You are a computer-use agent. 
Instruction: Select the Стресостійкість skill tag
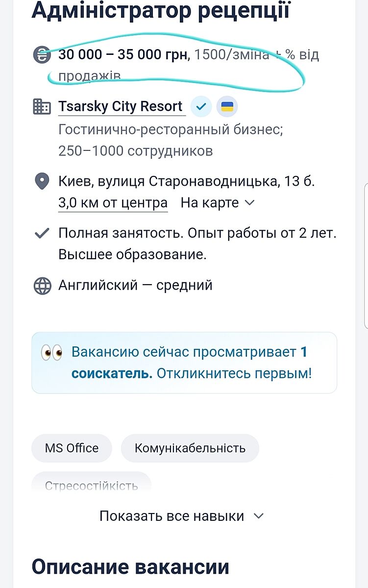click(x=91, y=486)
